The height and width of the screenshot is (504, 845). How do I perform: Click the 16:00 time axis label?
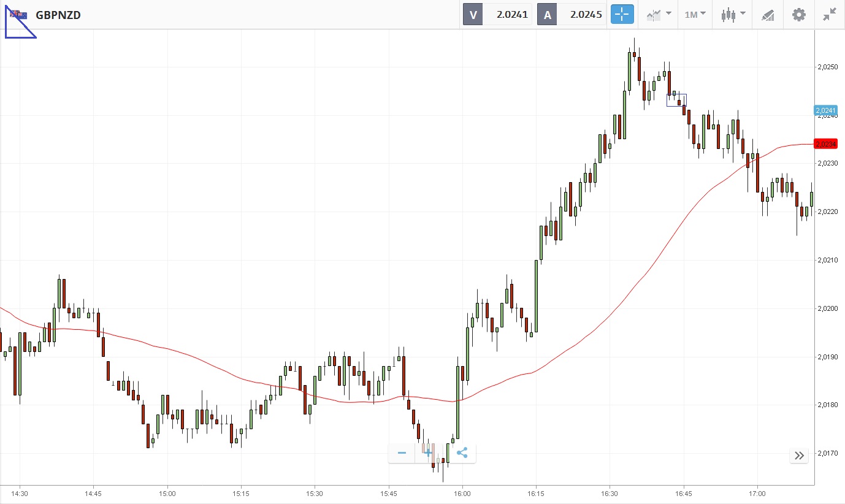tap(462, 494)
